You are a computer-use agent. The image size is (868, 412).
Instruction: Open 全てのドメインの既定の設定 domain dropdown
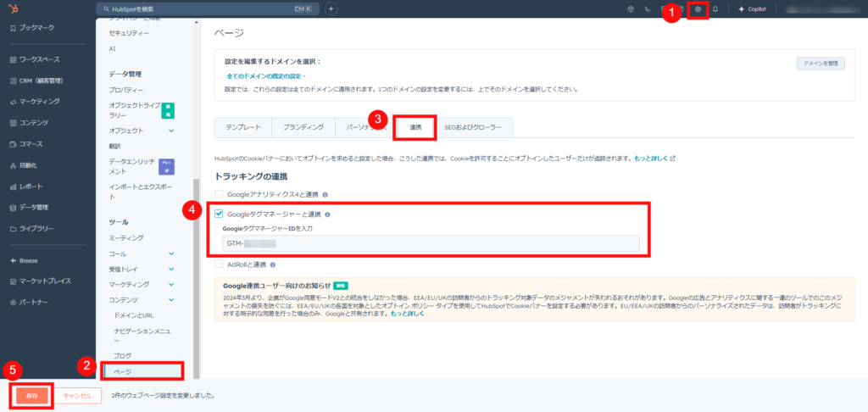click(x=266, y=75)
